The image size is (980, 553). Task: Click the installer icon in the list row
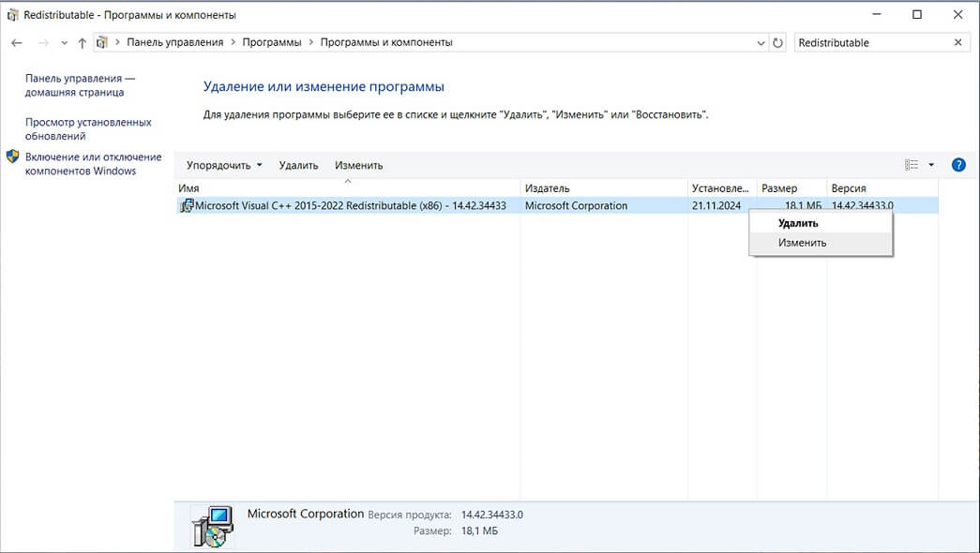pyautogui.click(x=187, y=205)
